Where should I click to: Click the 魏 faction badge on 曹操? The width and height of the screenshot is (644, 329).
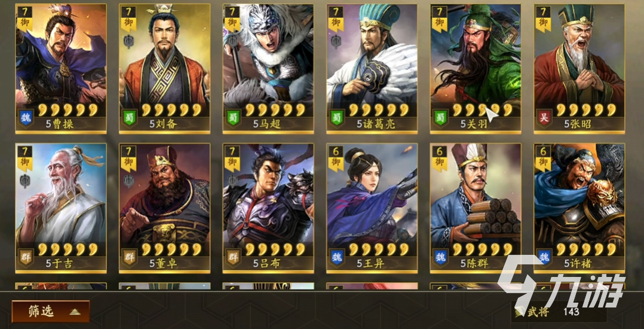26,117
